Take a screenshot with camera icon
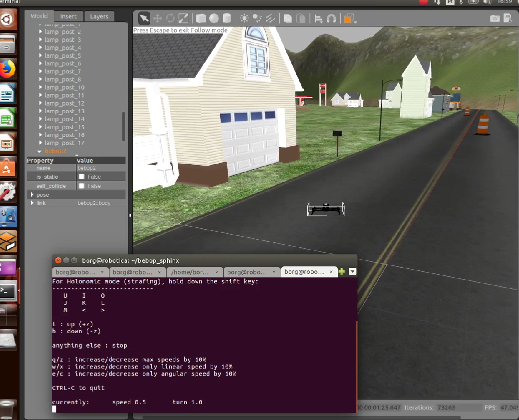This screenshot has height=420, width=519. (495, 18)
